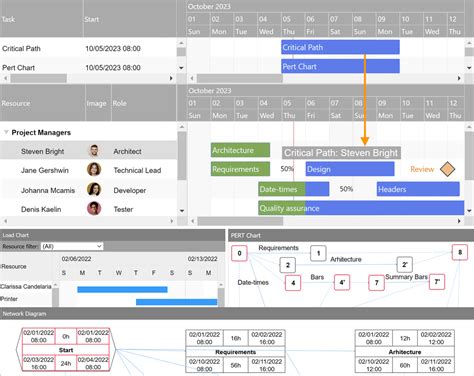Select PERT chart node 8
474x376 pixels.
pos(460,252)
